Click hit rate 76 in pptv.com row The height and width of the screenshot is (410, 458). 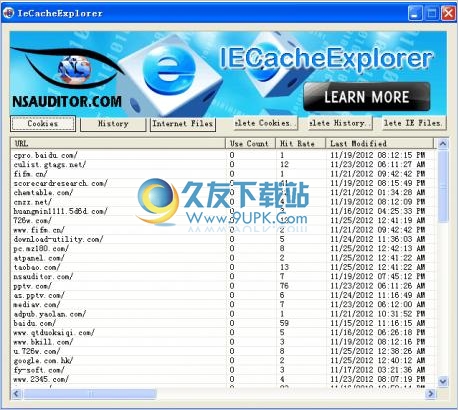pos(284,286)
